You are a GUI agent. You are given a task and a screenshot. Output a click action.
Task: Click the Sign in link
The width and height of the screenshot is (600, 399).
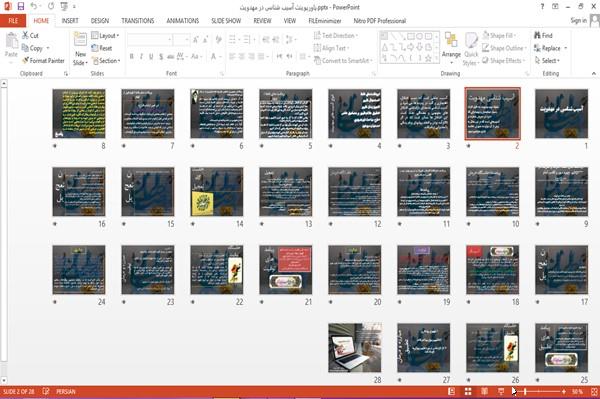[x=578, y=20]
